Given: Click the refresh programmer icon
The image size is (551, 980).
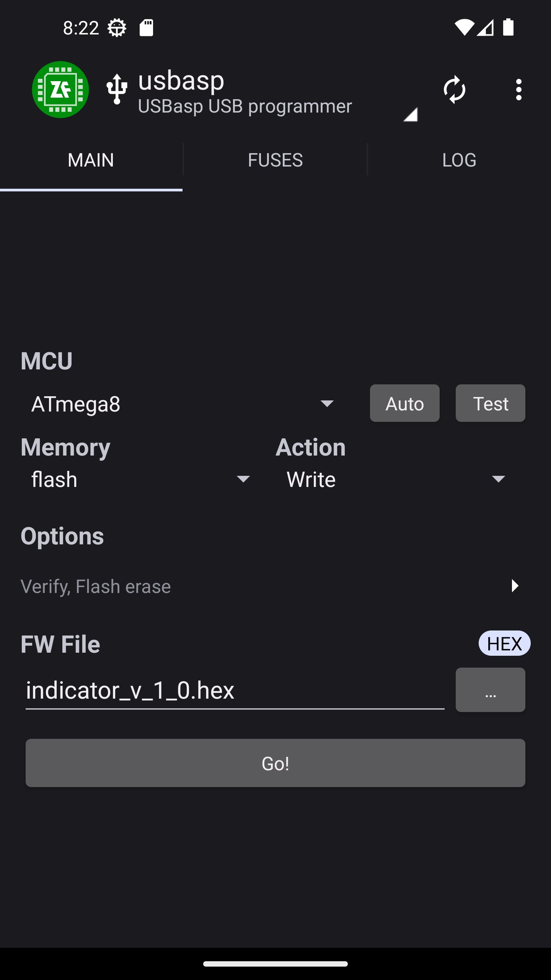Looking at the screenshot, I should coord(454,90).
